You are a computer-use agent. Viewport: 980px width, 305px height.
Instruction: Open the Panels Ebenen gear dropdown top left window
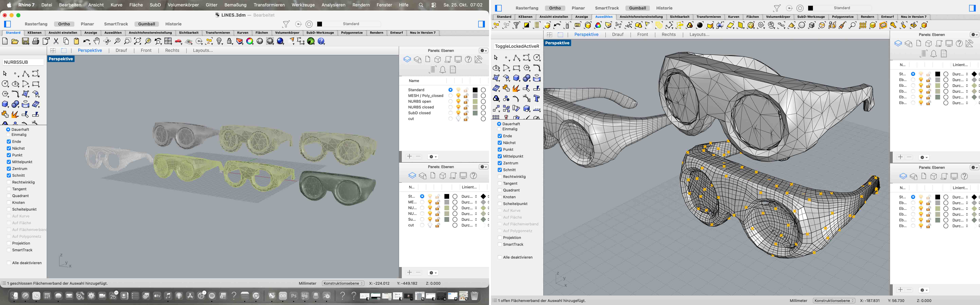pos(483,50)
